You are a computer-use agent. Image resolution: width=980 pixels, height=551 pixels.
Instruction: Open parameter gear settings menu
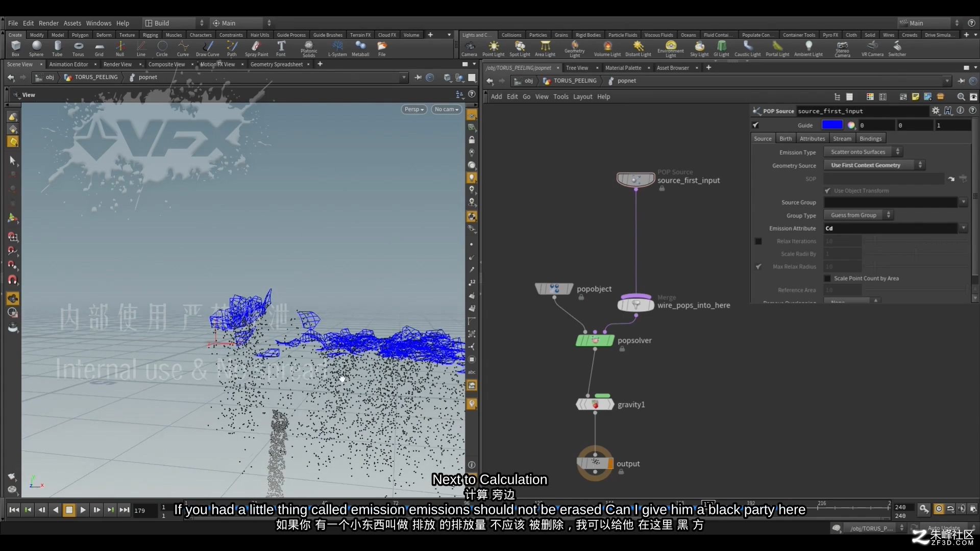pos(936,111)
